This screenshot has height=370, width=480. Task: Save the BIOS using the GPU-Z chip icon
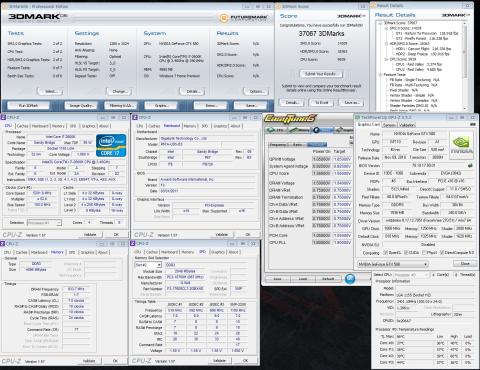[x=470, y=165]
